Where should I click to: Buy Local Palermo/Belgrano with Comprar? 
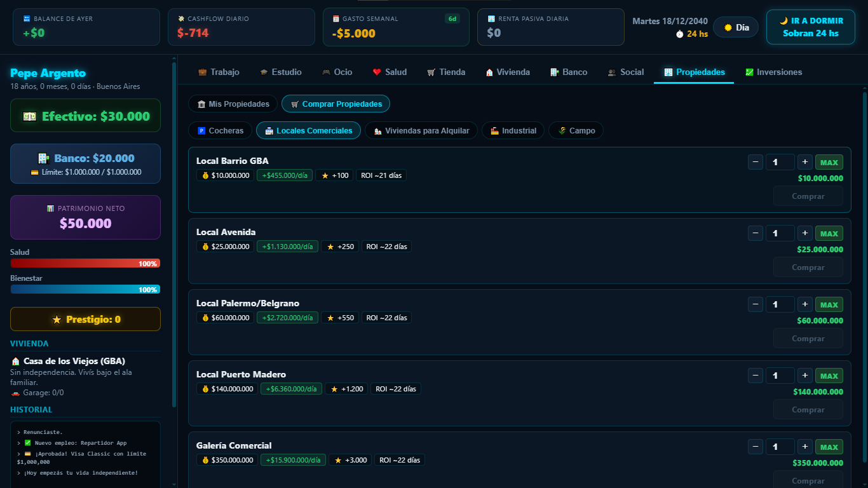click(808, 339)
